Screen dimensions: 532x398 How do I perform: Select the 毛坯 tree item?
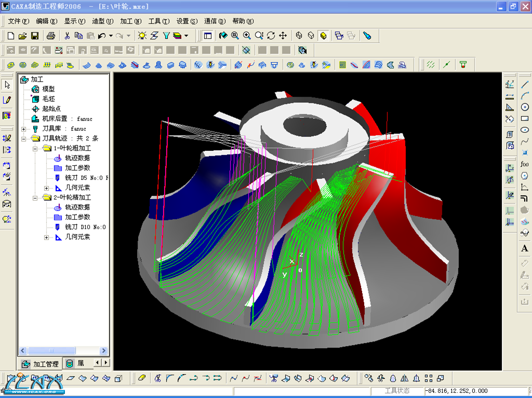pyautogui.click(x=48, y=99)
